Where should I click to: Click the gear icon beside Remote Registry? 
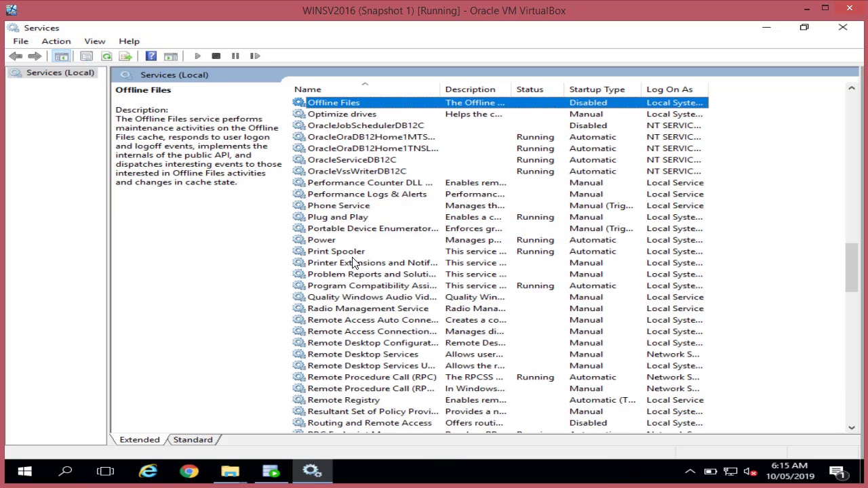[299, 400]
